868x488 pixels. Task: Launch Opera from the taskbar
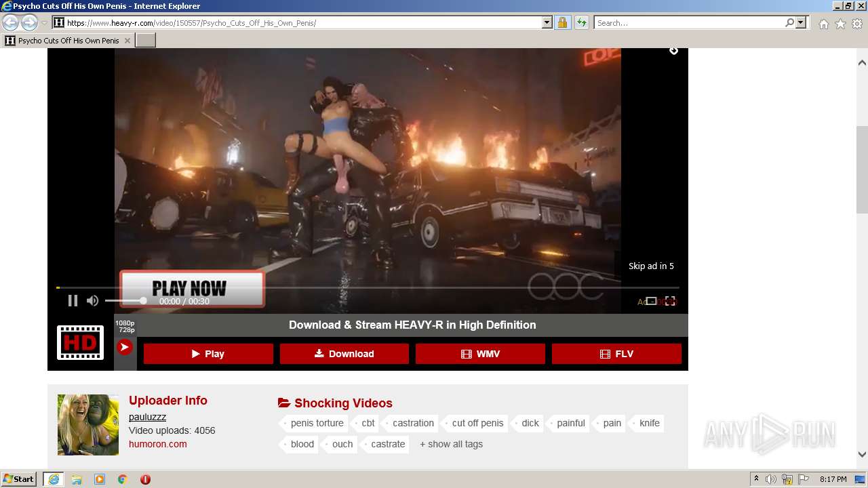point(145,479)
